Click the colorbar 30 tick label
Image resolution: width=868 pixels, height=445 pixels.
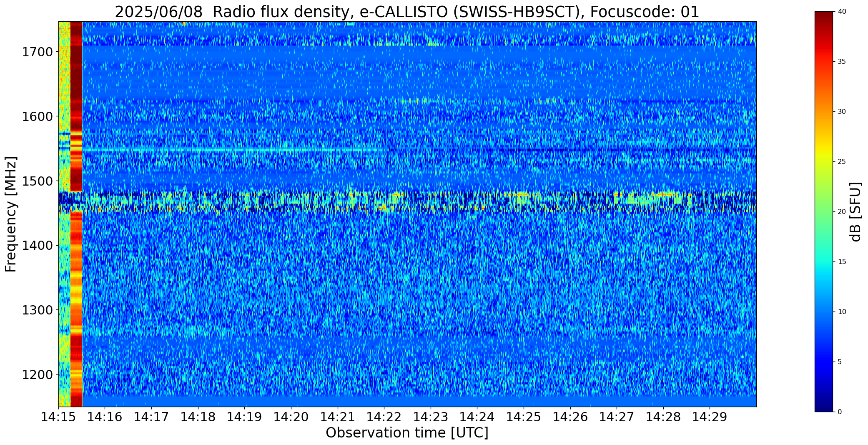click(x=842, y=112)
